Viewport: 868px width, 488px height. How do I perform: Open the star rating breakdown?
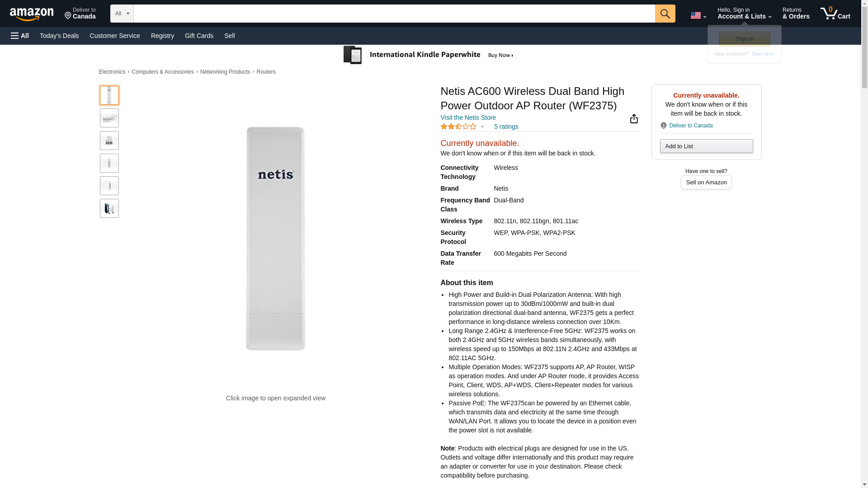[462, 127]
